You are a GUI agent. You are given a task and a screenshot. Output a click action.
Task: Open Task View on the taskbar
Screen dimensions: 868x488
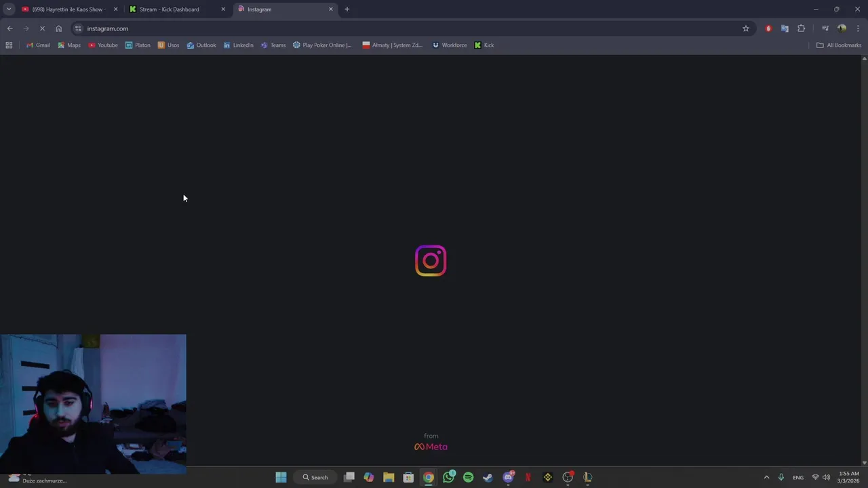pos(349,477)
